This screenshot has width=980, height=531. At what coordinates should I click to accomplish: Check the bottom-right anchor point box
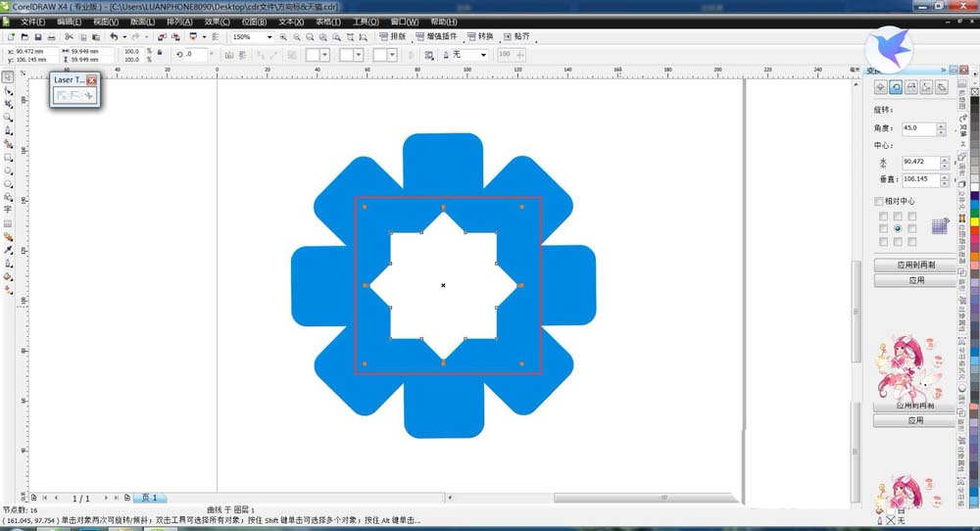coord(911,241)
